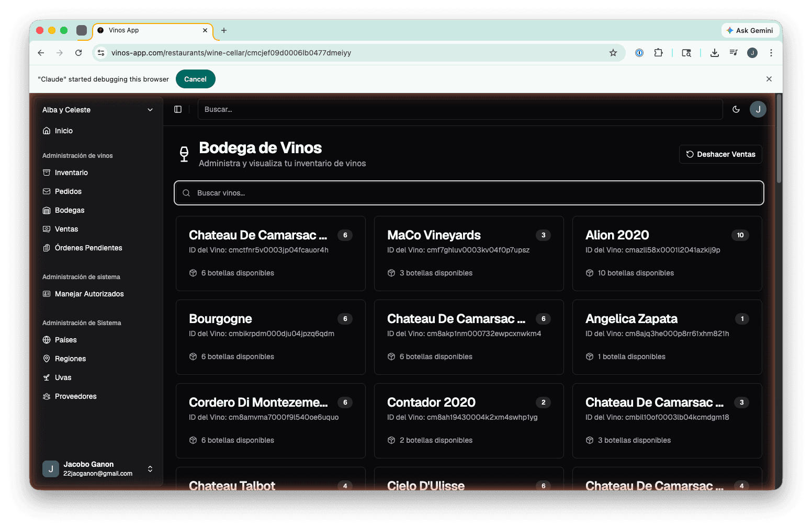Select Inicio in the navigation menu
Screen dimensions: 812x529
tap(63, 131)
